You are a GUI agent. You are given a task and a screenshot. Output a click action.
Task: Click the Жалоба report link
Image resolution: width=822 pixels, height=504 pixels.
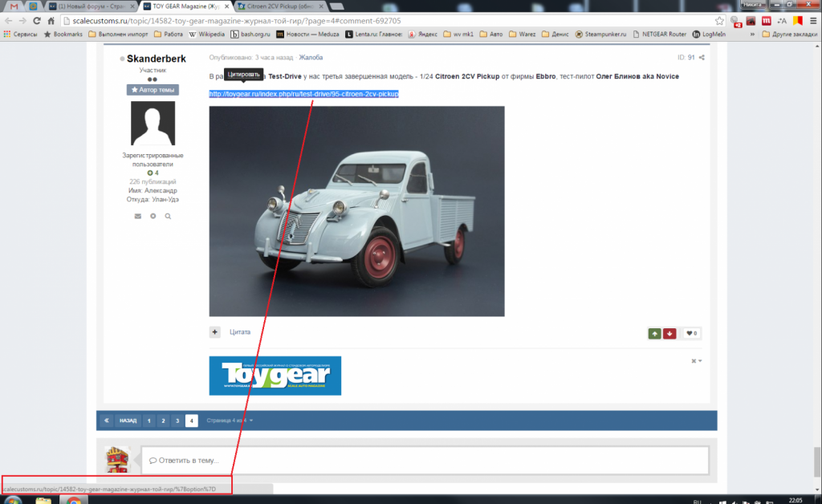pyautogui.click(x=312, y=58)
